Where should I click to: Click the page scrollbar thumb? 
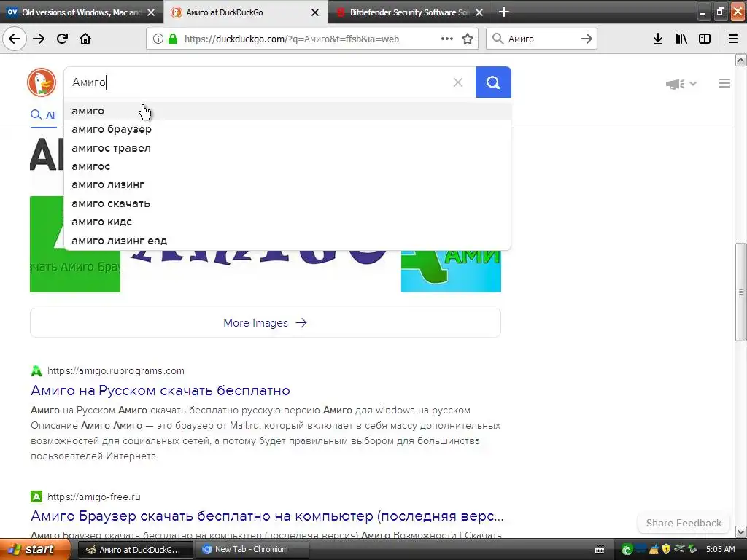(x=740, y=292)
